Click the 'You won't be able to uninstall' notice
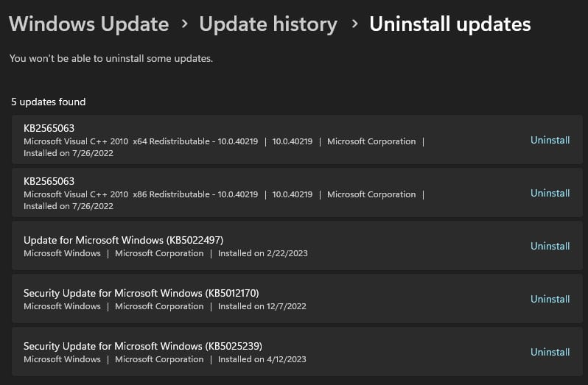Image resolution: width=588 pixels, height=385 pixels. pyautogui.click(x=111, y=58)
